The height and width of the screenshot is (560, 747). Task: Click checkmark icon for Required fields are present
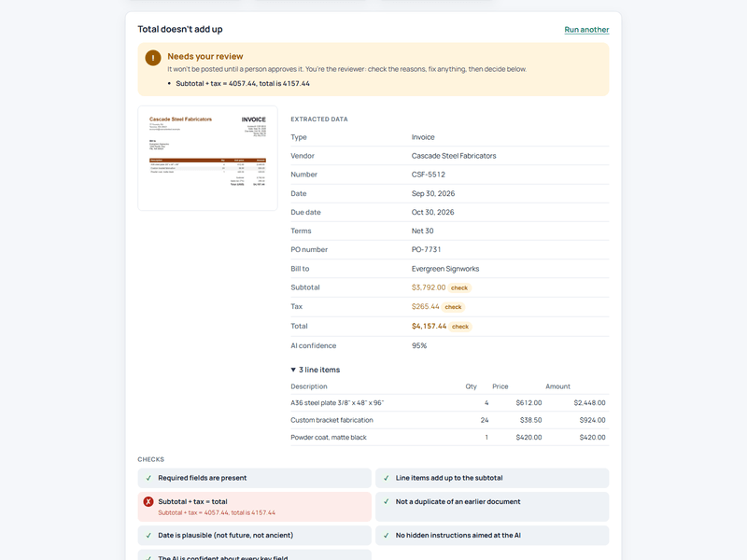pos(148,478)
